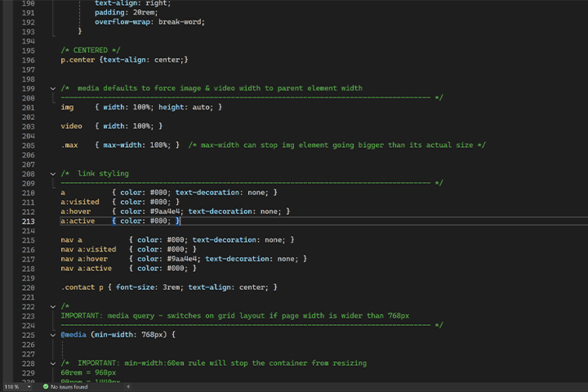Click the 'No issues found' status text

pos(69,387)
